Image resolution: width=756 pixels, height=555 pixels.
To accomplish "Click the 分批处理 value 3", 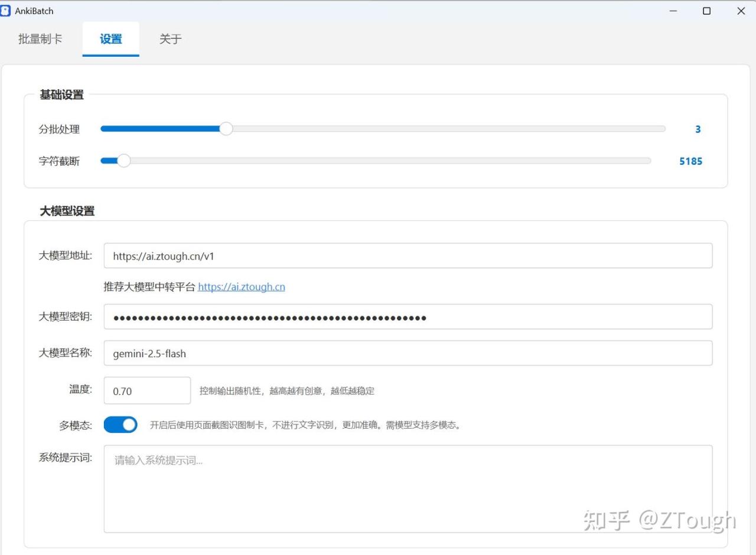I will click(698, 129).
